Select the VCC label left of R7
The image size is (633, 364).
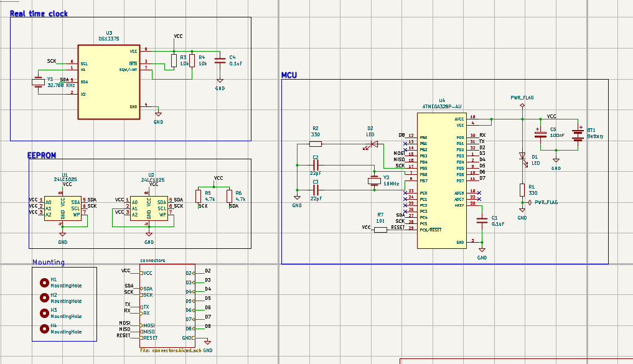(366, 227)
